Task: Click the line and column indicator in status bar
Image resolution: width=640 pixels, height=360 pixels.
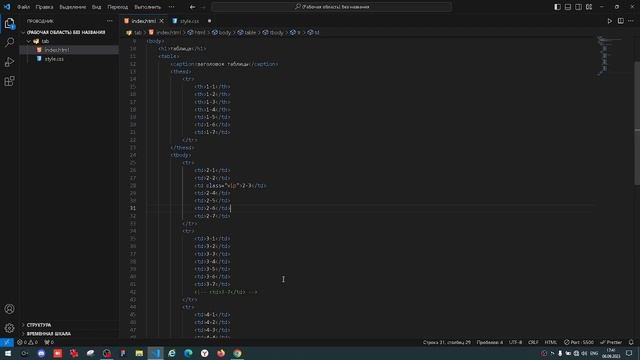Action: pos(447,342)
